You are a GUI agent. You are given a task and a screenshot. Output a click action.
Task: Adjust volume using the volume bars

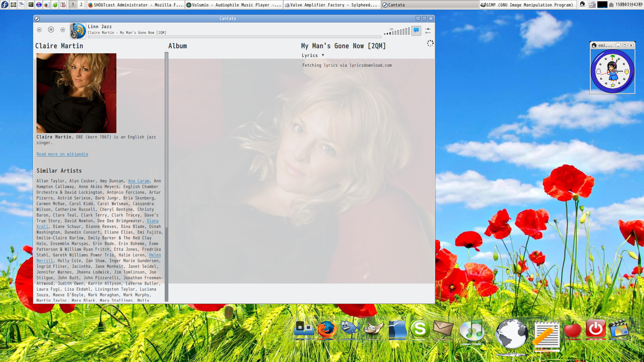(397, 32)
